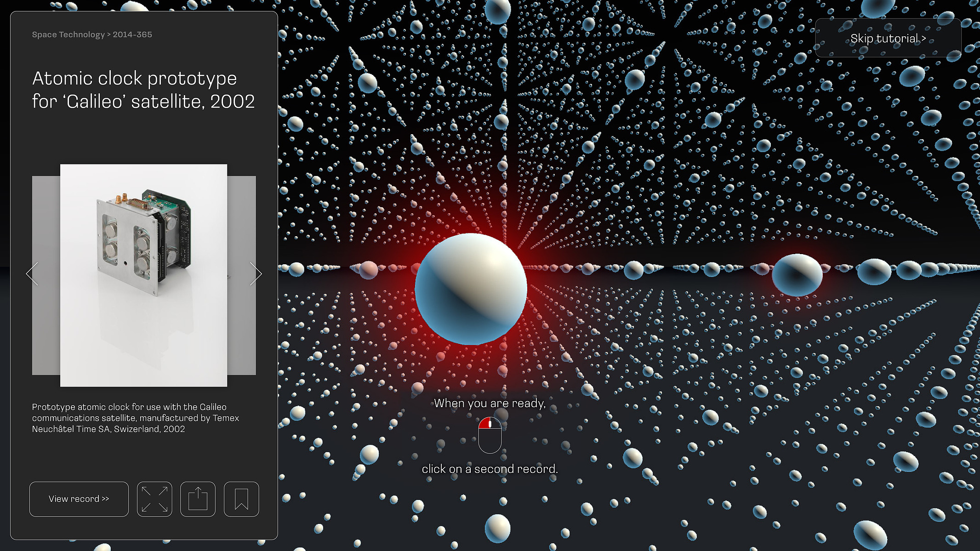Click the Skip tutorial button
The image size is (980, 551).
888,38
